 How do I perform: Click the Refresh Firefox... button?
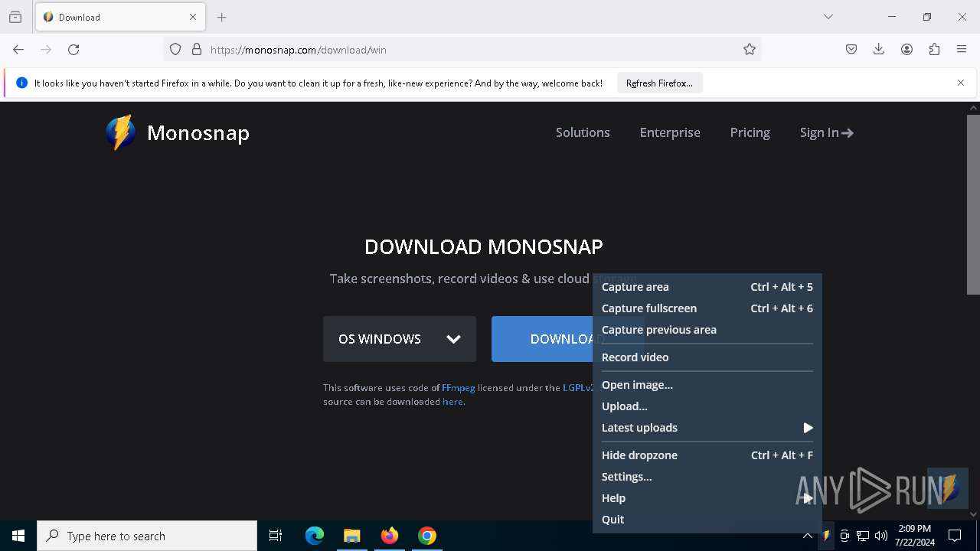[659, 83]
